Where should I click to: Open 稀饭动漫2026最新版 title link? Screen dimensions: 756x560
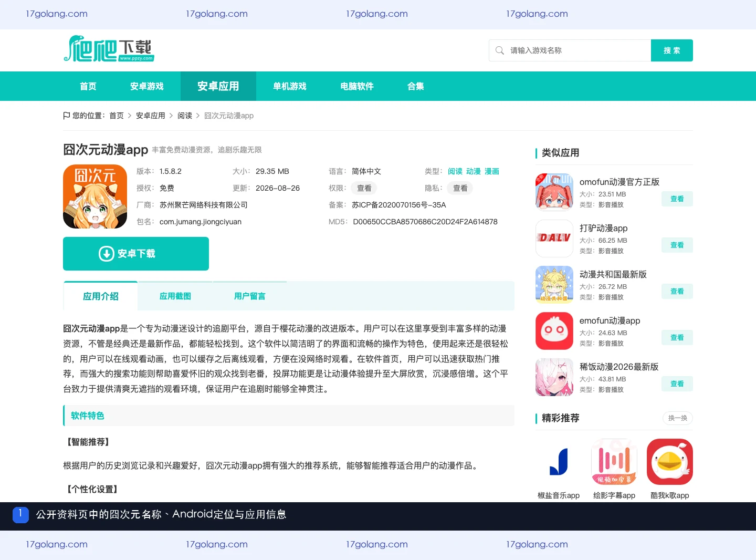coord(619,367)
